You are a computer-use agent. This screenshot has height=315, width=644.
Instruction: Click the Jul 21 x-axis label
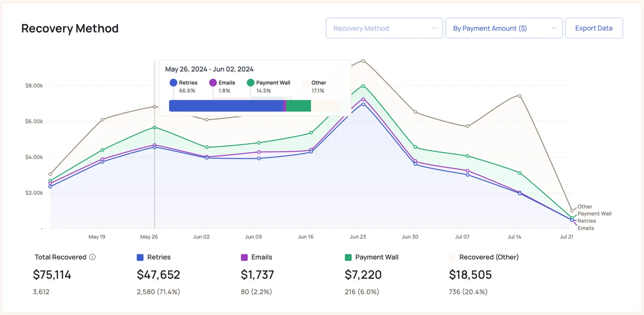tap(566, 237)
